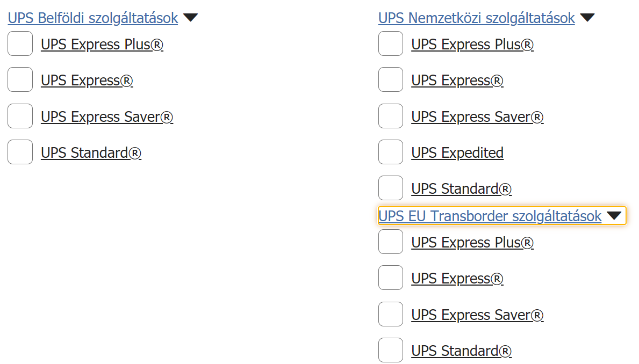Viewport: 639px width, 364px height.
Task: Check UPS Express Plus under EU Transborder
Action: click(x=391, y=242)
